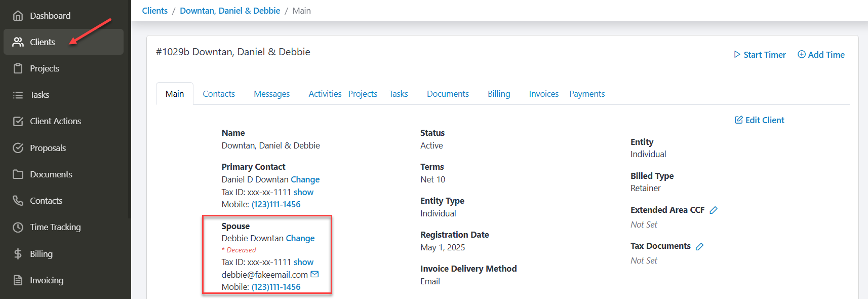
Task: Click the May 1, 2025 registration date
Action: 443,247
